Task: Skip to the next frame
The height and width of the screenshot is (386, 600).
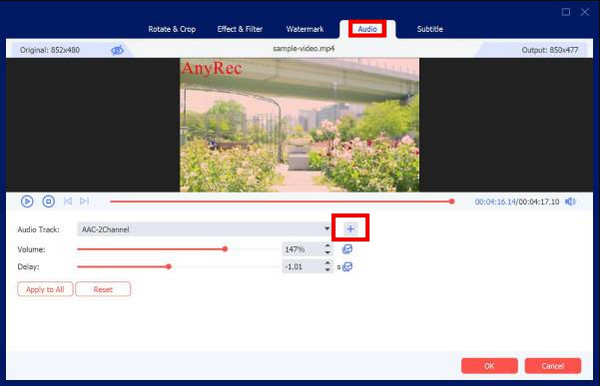Action: (84, 201)
